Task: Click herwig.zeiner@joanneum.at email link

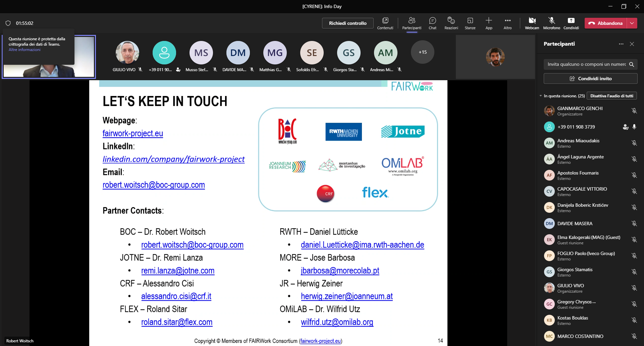Action: (346, 296)
